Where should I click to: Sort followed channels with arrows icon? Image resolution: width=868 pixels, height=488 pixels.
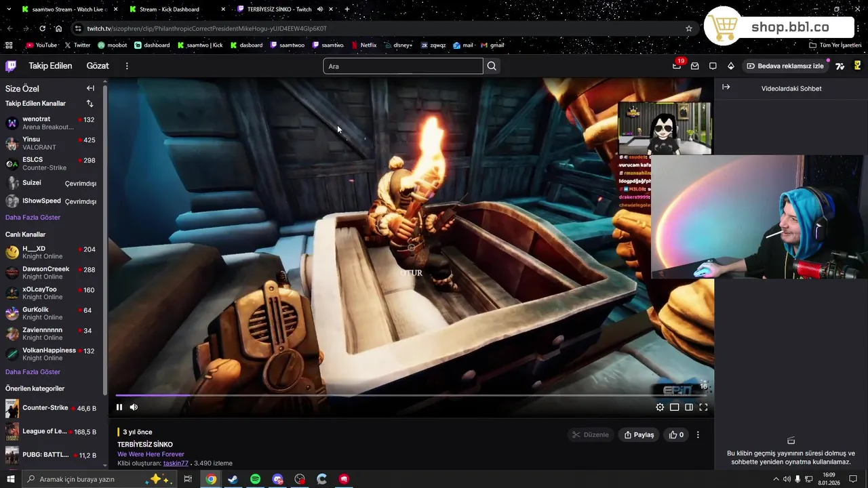tap(90, 103)
